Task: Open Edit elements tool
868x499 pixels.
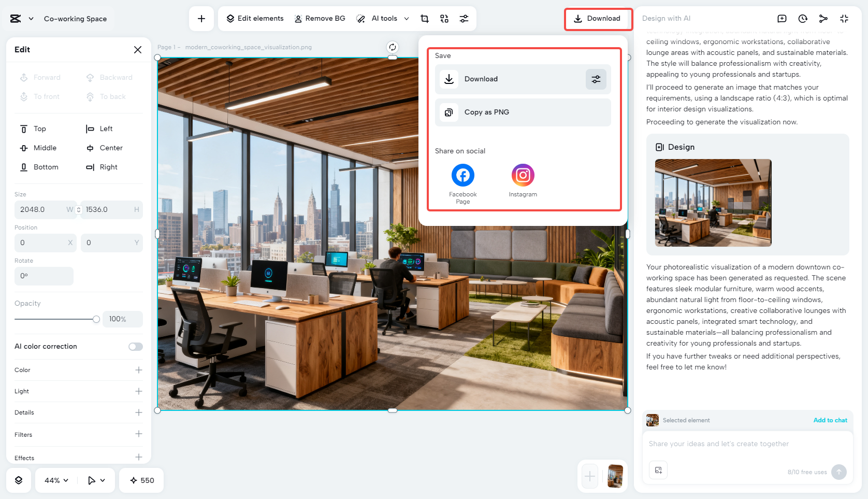Action: 255,19
